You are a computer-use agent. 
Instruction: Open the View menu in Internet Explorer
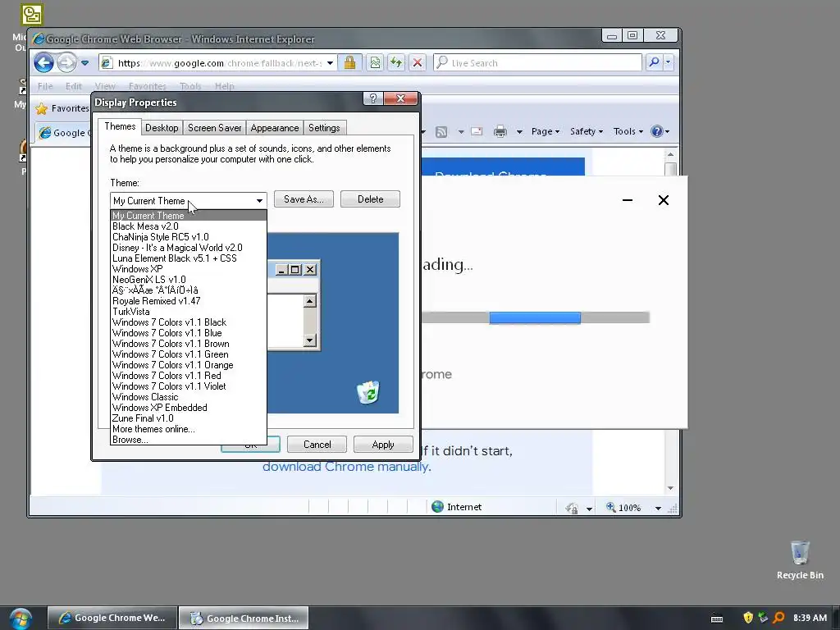tap(104, 85)
